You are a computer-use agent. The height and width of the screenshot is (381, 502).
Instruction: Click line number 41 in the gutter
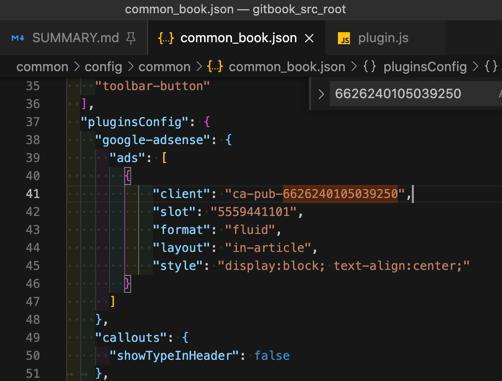[x=33, y=194]
